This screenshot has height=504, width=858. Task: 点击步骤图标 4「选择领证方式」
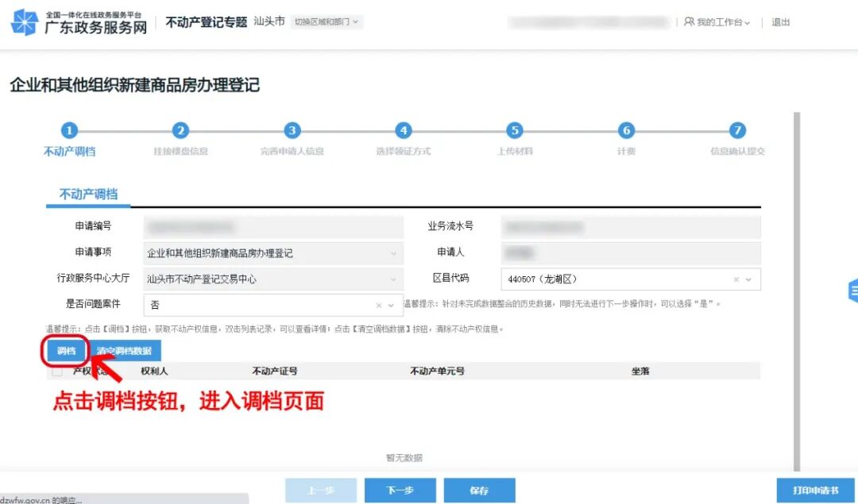tap(403, 130)
